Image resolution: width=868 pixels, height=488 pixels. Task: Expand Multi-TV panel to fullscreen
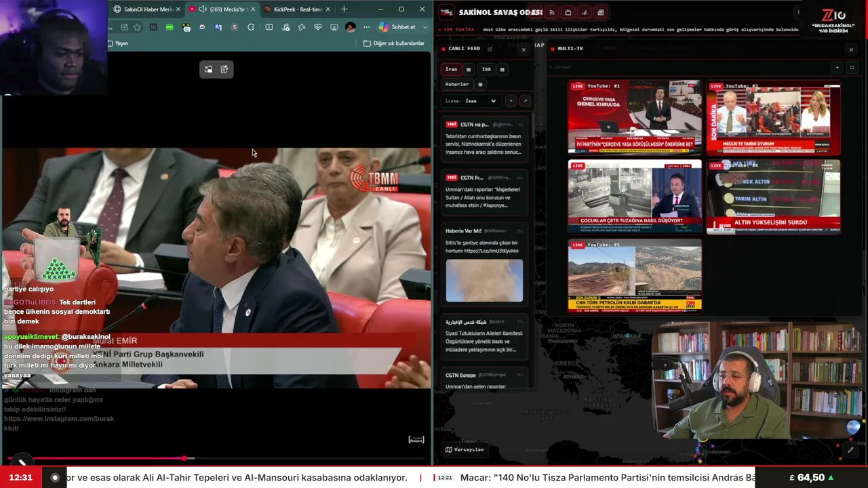coord(852,67)
